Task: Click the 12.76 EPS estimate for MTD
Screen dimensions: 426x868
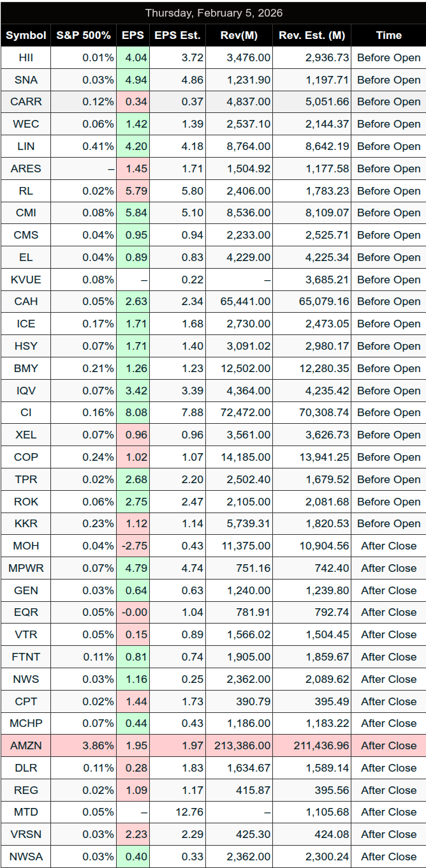Action: [177, 812]
